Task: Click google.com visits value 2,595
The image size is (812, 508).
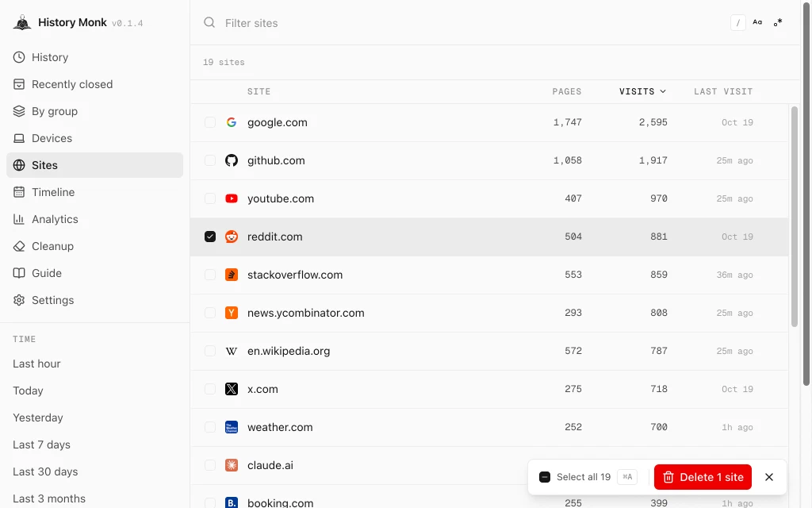Action: point(653,122)
